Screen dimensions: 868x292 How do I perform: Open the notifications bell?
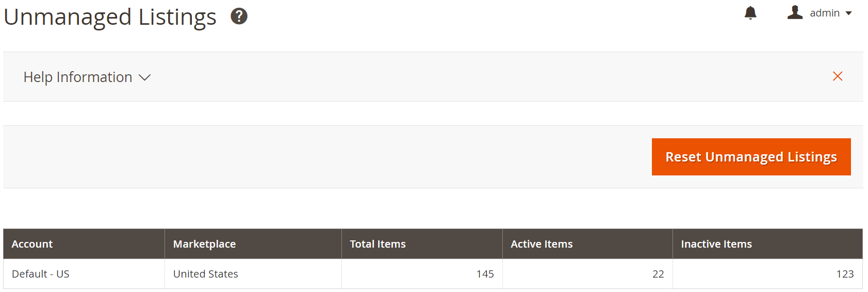point(750,13)
